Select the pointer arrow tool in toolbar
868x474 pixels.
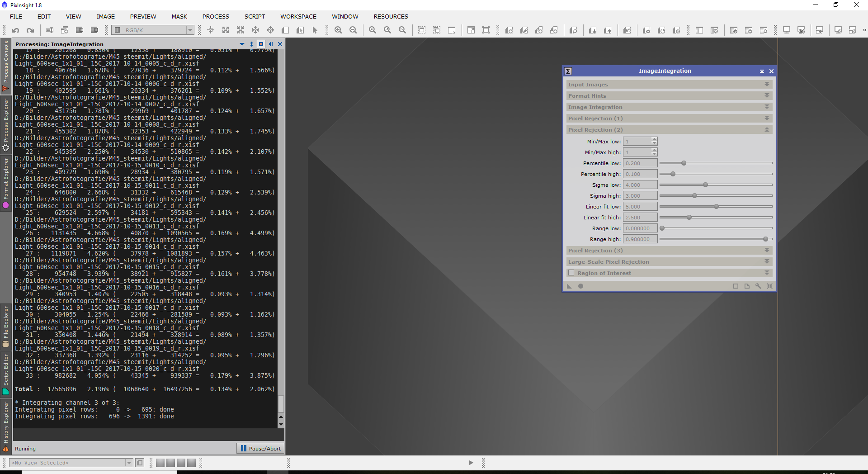[315, 30]
